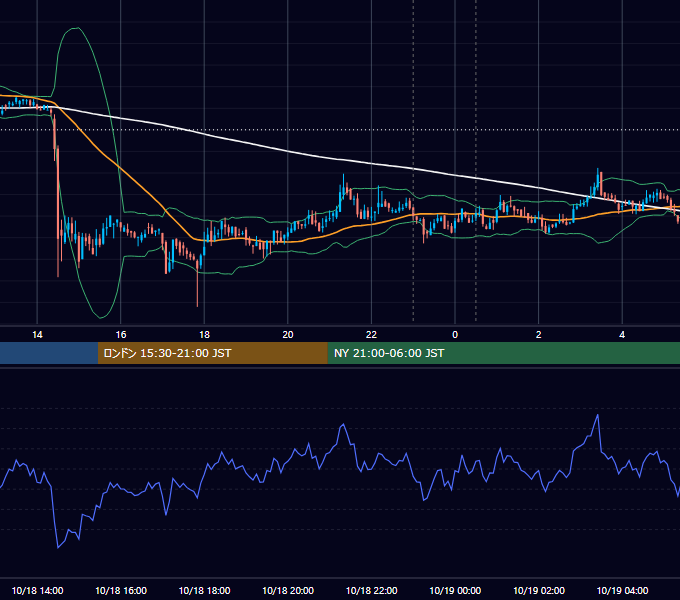The image size is (680, 600).
Task: Click the 10/18 20:00 date label
Action: point(288,590)
